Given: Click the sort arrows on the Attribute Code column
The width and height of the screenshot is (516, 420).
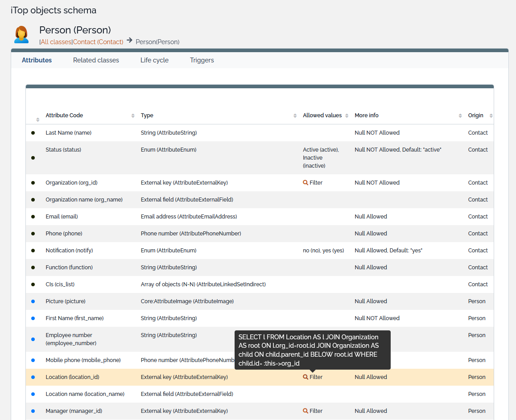Looking at the screenshot, I should pyautogui.click(x=133, y=116).
